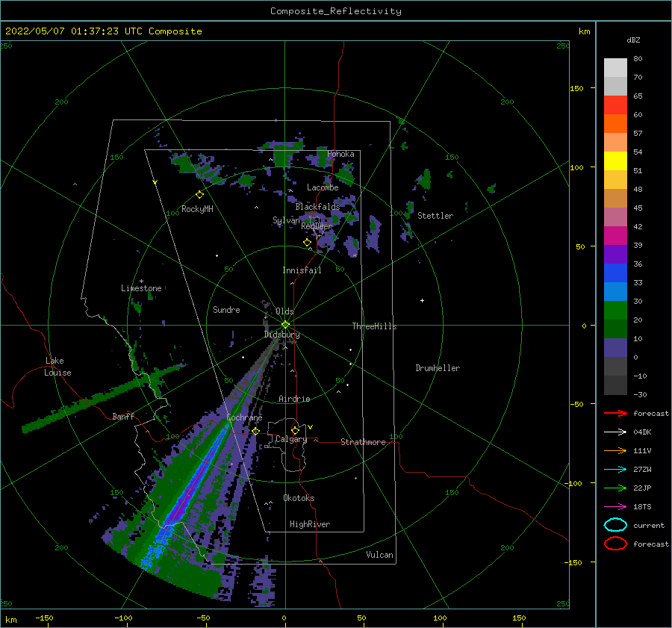The image size is (672, 628).
Task: Click the Vulcan city label
Action: tap(380, 554)
